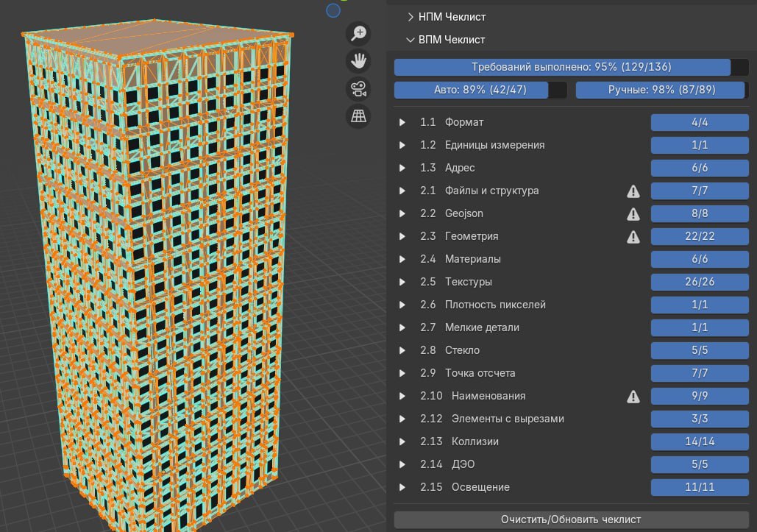Click the 1/1 counter for Единицы измерения

tap(700, 145)
